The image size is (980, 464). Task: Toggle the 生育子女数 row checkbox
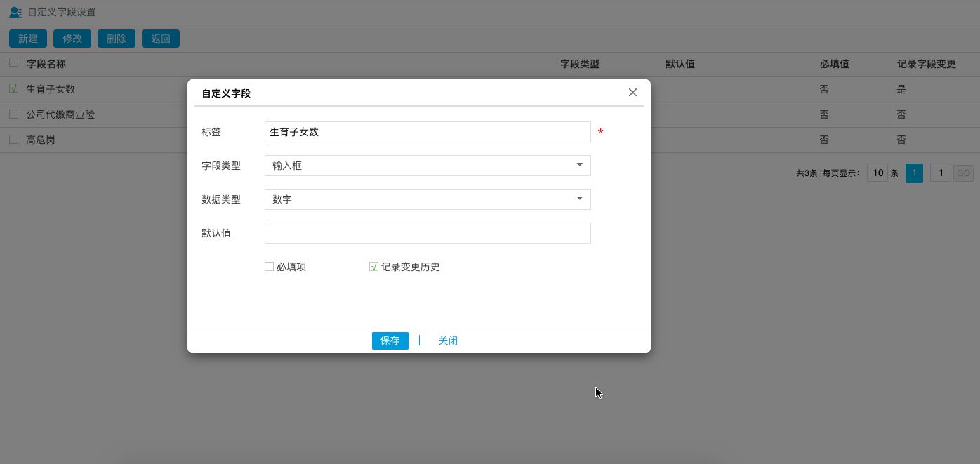coord(13,89)
